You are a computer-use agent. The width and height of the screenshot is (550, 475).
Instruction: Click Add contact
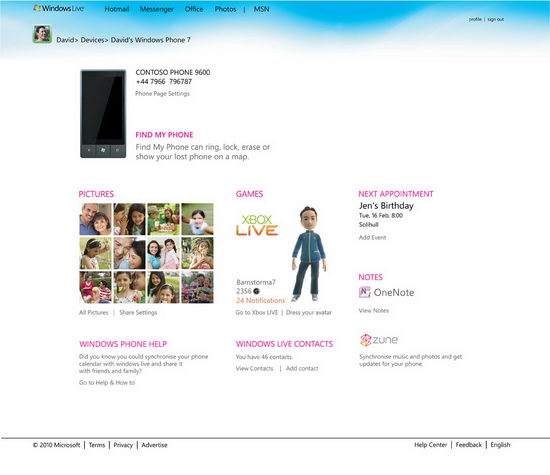[x=302, y=368]
